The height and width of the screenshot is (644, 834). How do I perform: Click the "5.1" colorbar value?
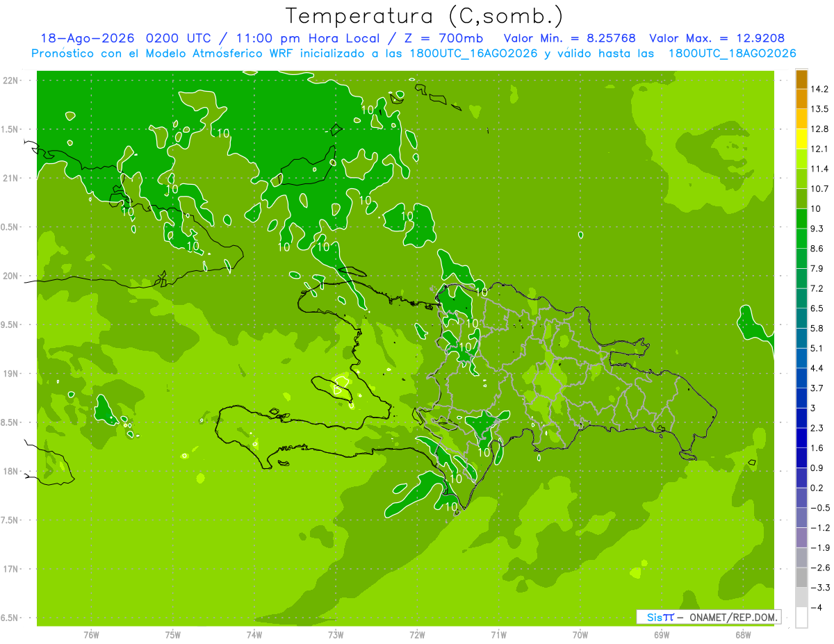coord(817,348)
